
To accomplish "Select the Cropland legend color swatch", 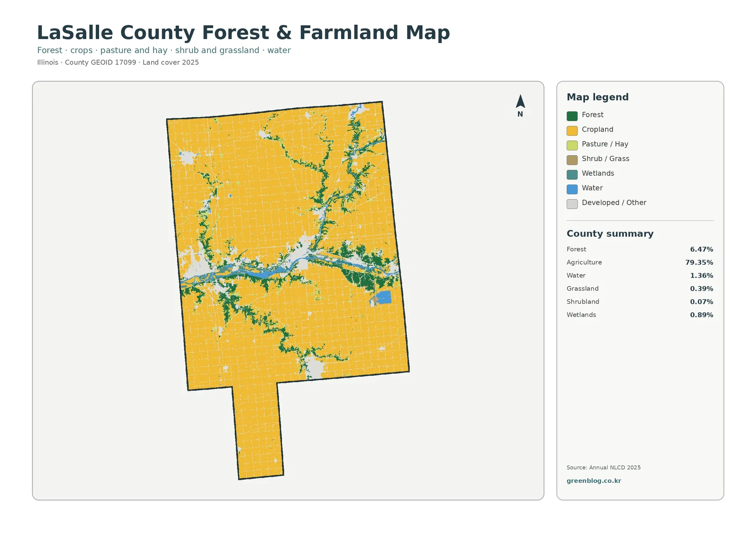I will point(572,131).
